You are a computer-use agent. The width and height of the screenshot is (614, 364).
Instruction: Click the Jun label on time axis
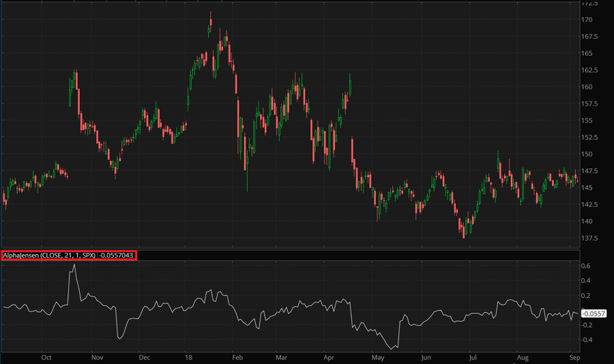click(426, 357)
